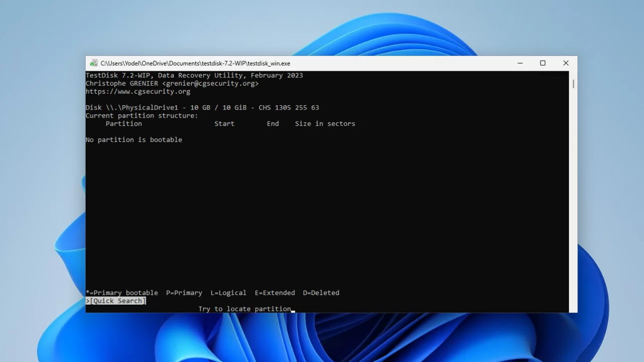The image size is (644, 362).
Task: Click the window title path text
Action: tap(195, 63)
